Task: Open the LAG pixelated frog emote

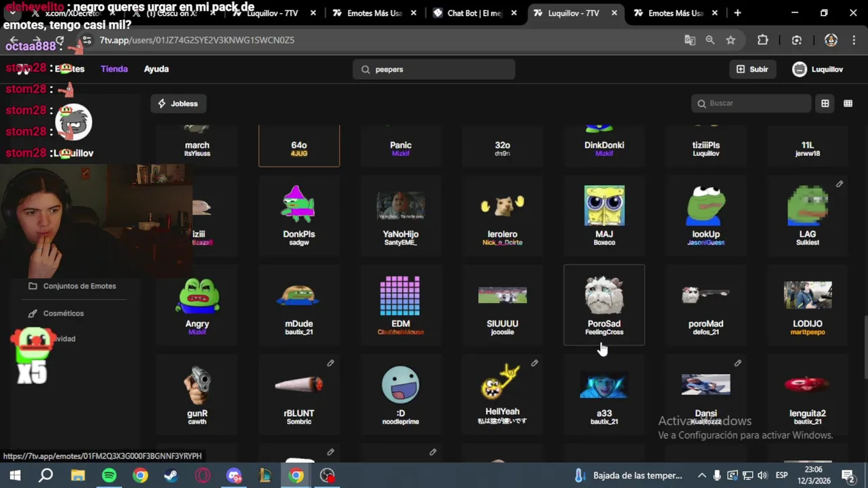Action: (808, 216)
